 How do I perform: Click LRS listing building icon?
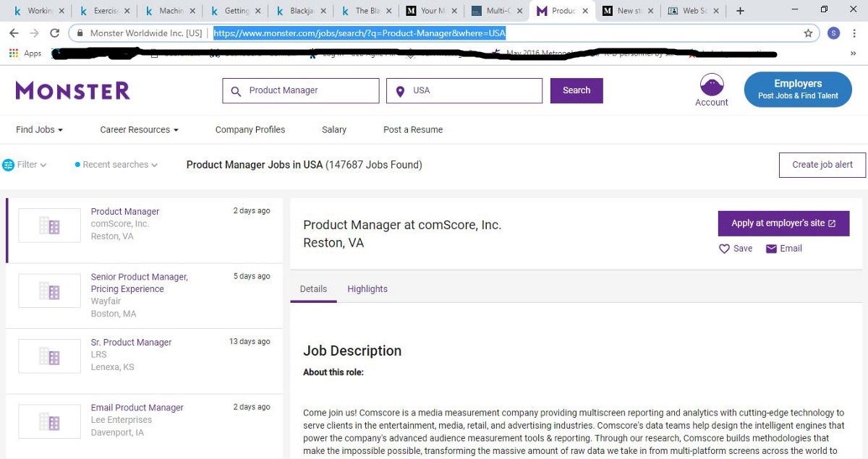point(49,356)
